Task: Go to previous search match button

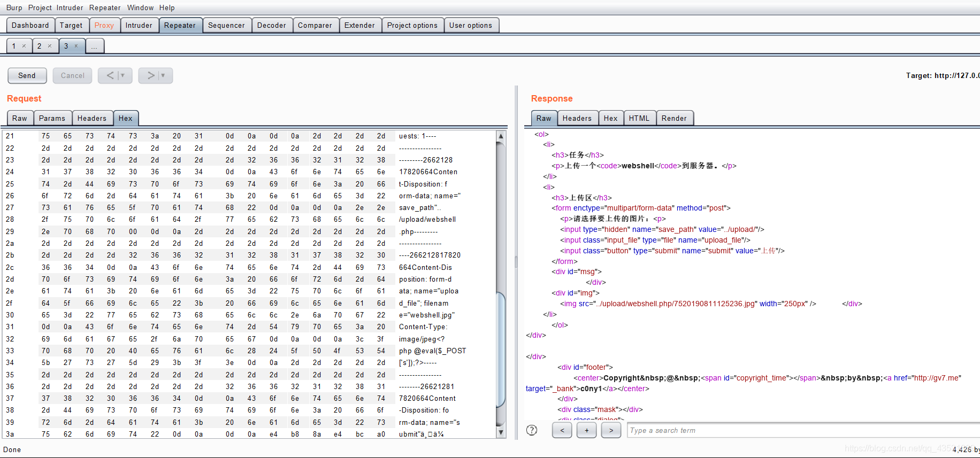Action: [x=562, y=430]
